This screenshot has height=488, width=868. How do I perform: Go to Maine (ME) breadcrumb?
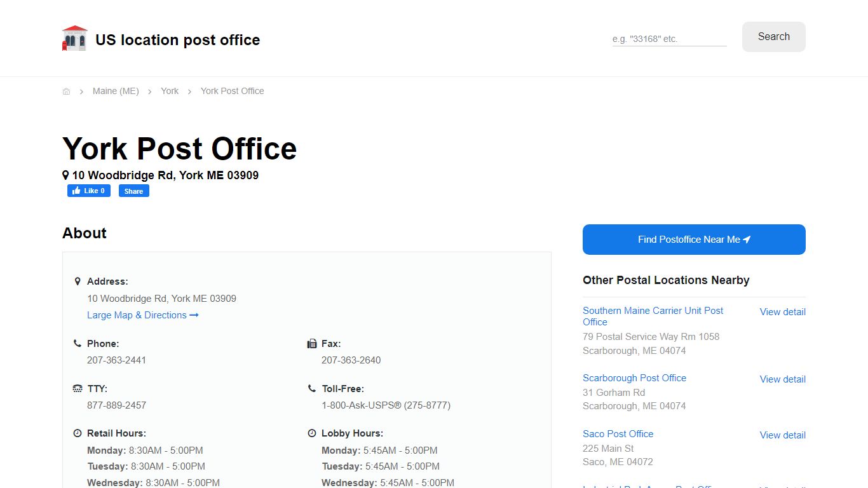coord(116,91)
